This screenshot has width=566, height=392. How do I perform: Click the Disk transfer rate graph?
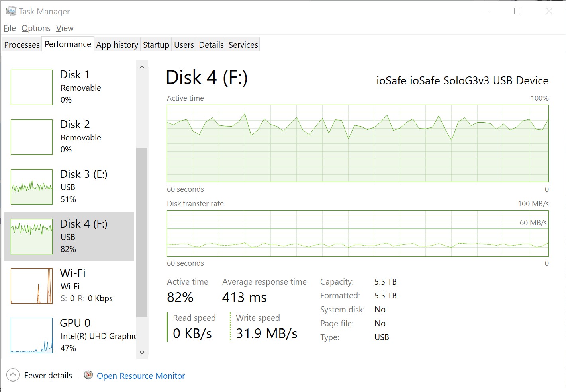358,233
